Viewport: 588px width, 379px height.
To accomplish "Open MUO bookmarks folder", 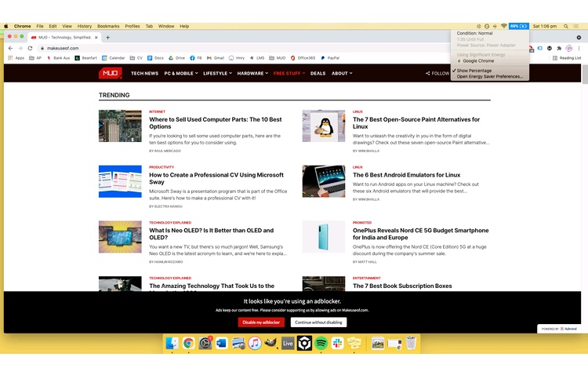I will pyautogui.click(x=277, y=58).
